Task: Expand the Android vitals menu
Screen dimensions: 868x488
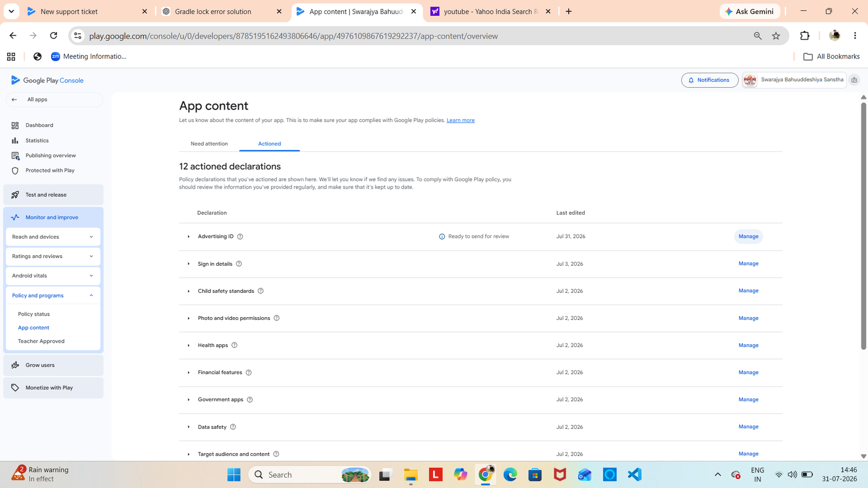Action: (53, 276)
